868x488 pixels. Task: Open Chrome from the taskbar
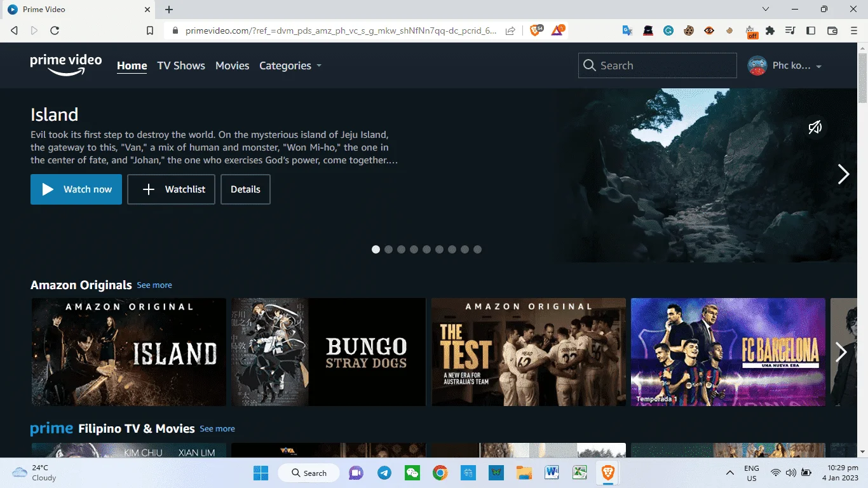[440, 473]
